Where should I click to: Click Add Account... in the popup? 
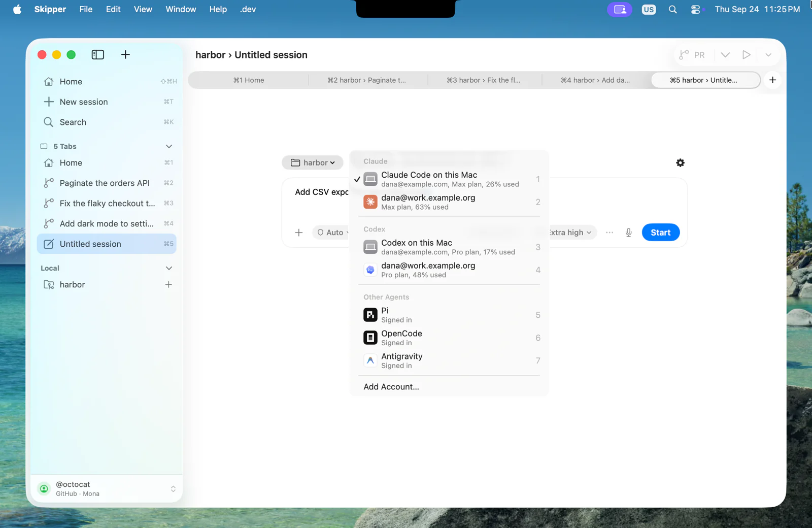pos(391,387)
